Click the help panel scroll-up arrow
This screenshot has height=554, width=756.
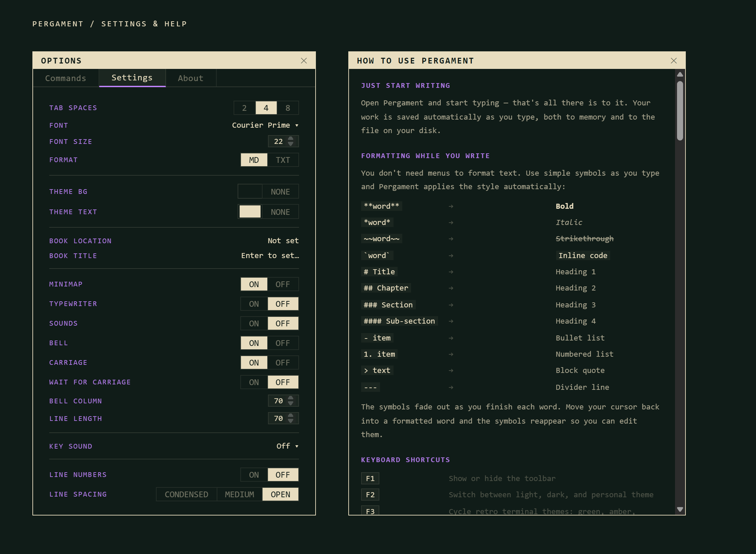coord(680,74)
